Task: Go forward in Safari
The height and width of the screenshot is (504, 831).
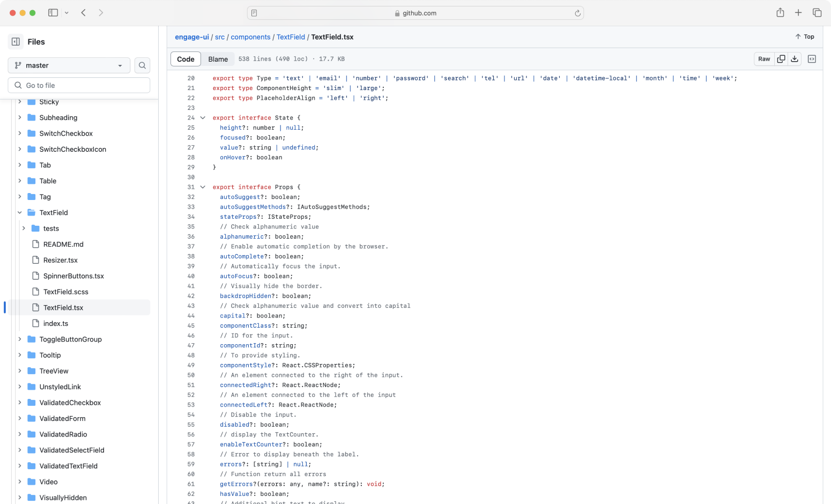Action: pyautogui.click(x=101, y=13)
